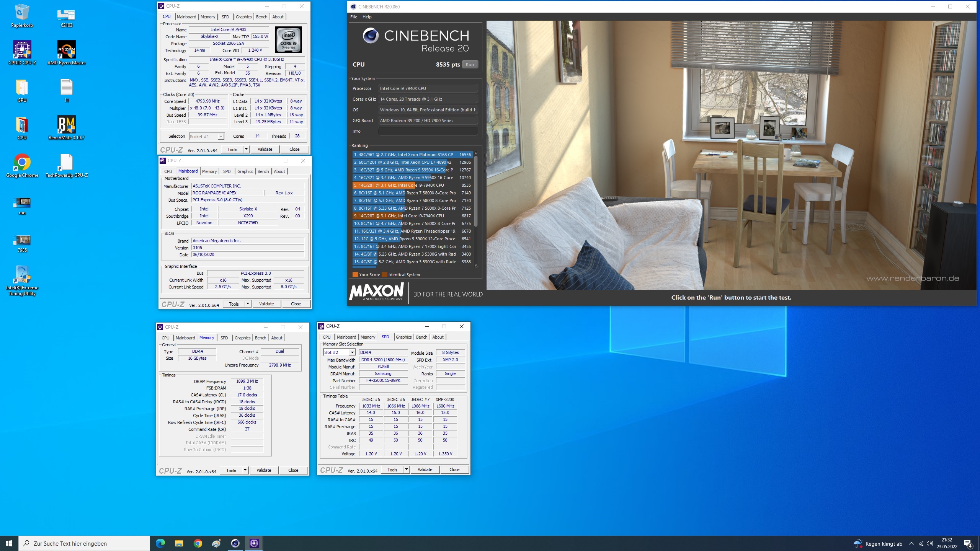Click the Core Speed value 4793.98 MHz
Viewport: 980px width, 551px height.
click(x=207, y=101)
